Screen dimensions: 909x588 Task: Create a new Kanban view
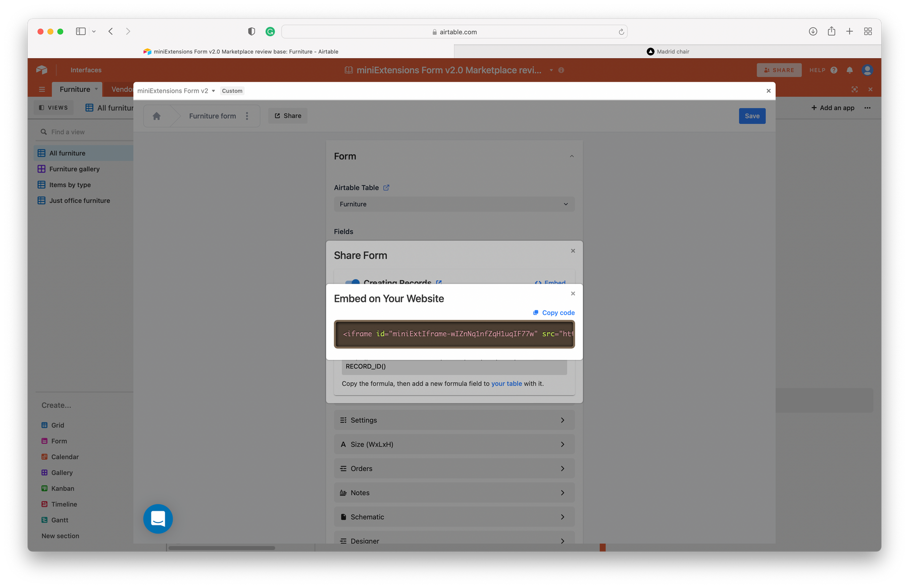click(58, 489)
